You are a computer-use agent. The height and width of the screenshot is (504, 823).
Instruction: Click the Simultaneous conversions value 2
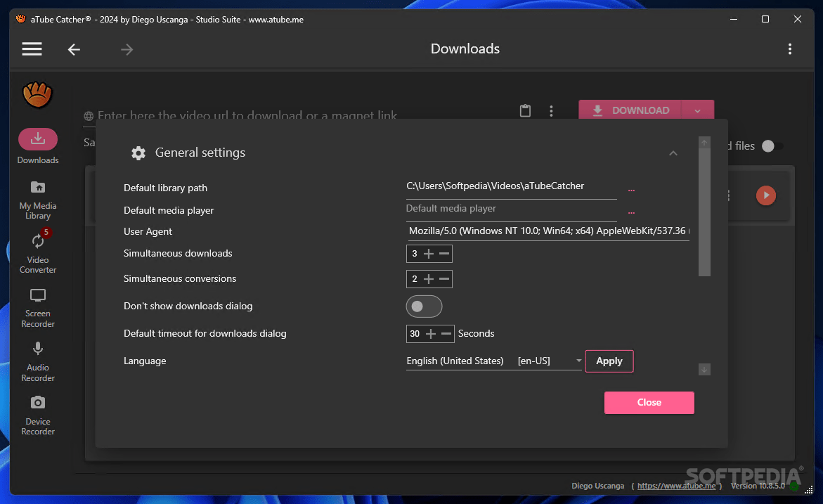(x=414, y=279)
